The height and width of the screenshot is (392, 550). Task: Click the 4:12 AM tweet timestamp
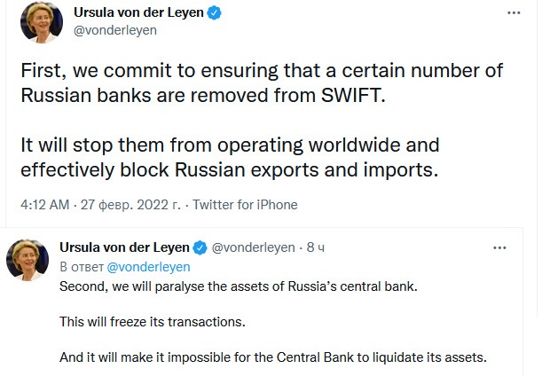tap(44, 205)
